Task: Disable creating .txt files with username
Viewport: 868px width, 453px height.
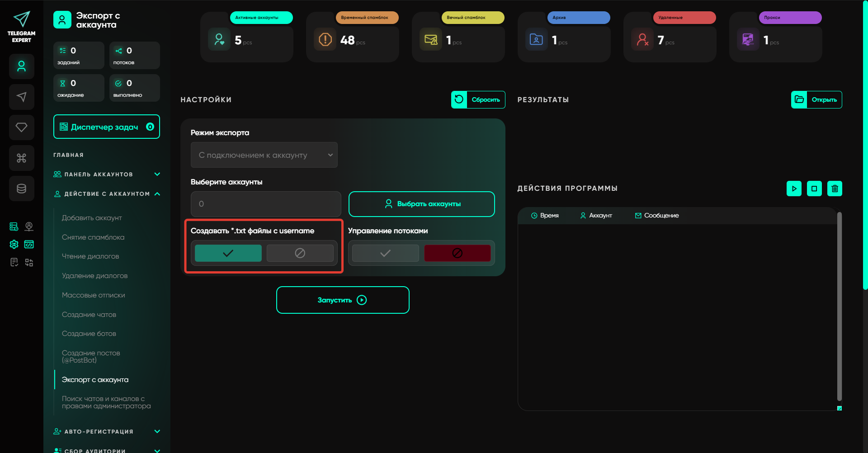Action: 300,253
